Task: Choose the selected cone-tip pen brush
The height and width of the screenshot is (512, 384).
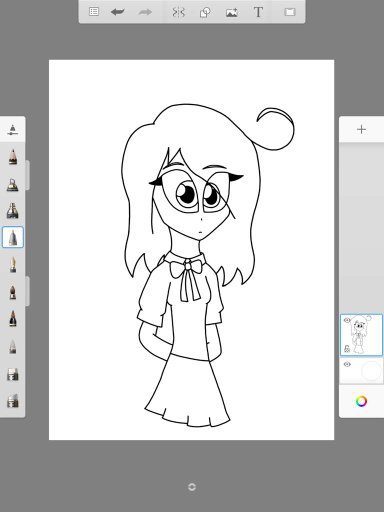Action: (13, 237)
